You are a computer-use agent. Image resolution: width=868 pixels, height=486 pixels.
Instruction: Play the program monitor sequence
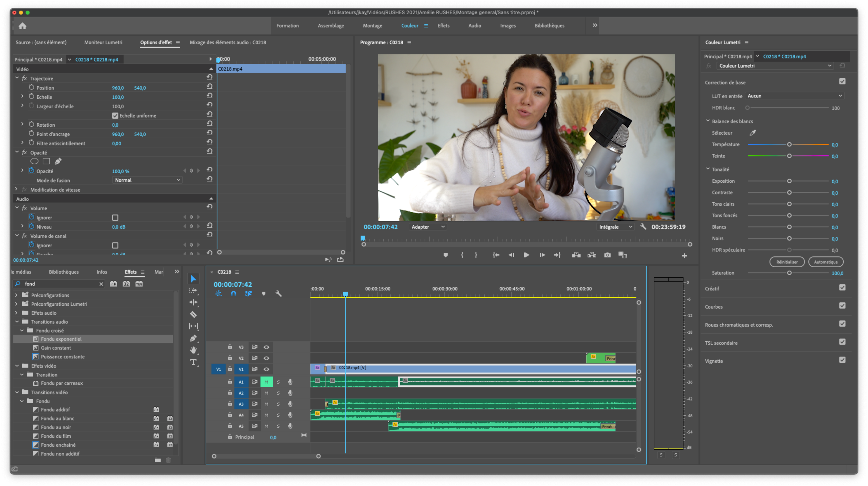pos(526,255)
